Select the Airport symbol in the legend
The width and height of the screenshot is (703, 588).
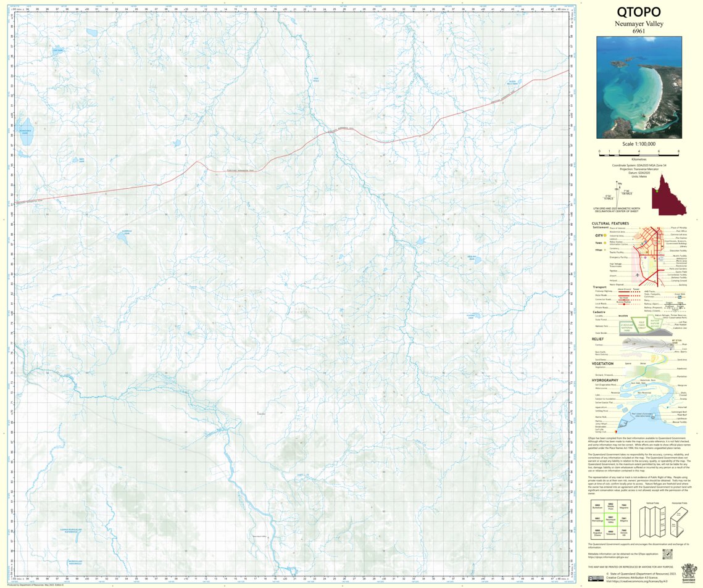638,275
